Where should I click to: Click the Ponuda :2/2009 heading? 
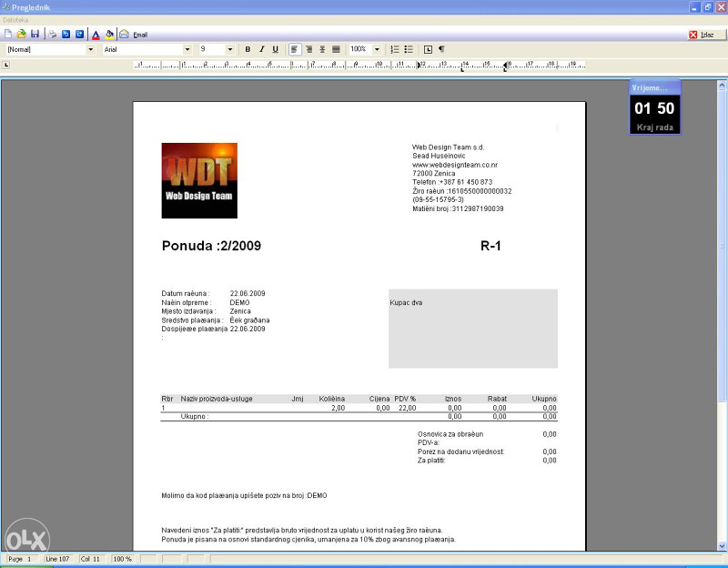coord(211,246)
